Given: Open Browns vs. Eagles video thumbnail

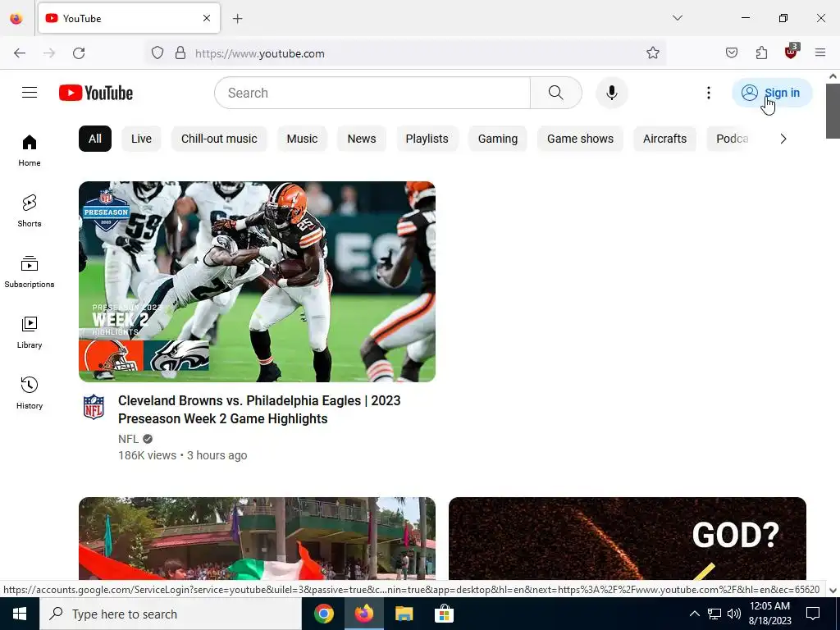Looking at the screenshot, I should 257,281.
